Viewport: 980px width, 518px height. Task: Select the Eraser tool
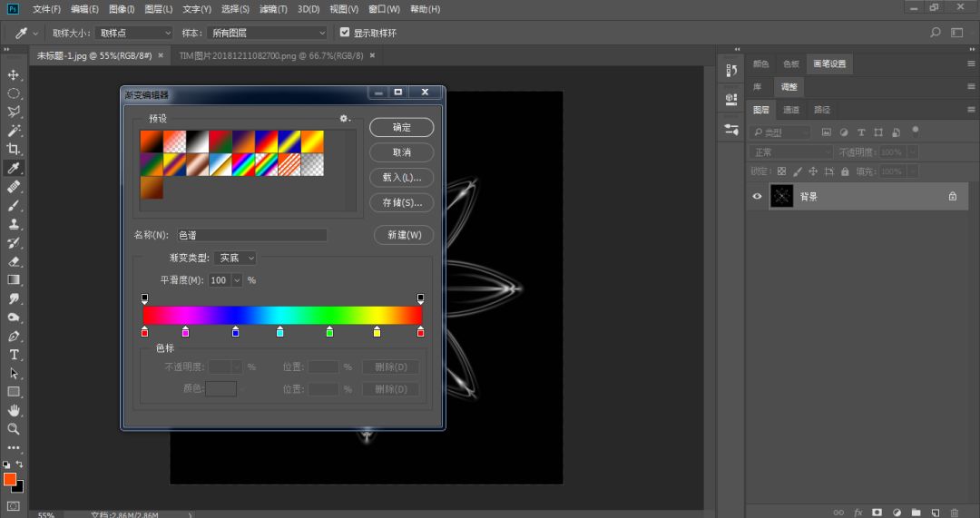[x=14, y=261]
